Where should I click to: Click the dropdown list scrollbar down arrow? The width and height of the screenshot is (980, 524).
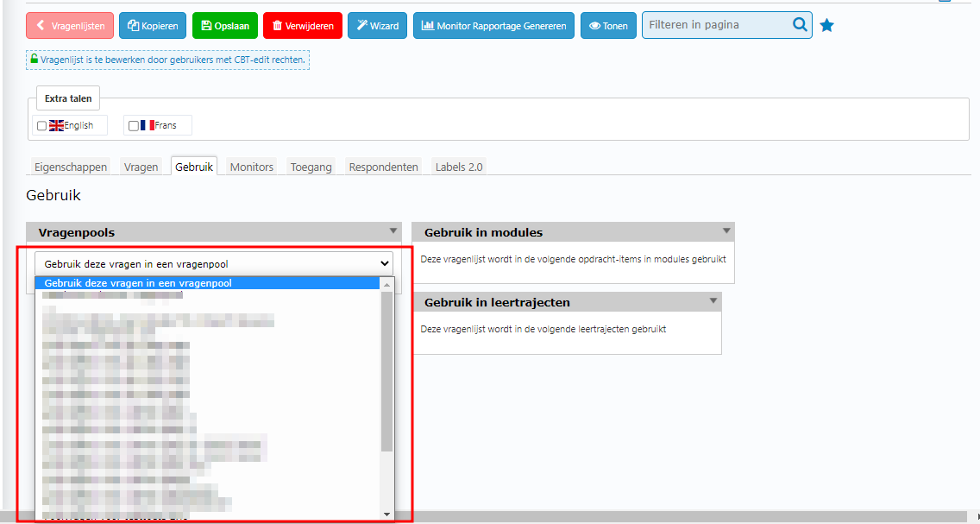tap(386, 514)
